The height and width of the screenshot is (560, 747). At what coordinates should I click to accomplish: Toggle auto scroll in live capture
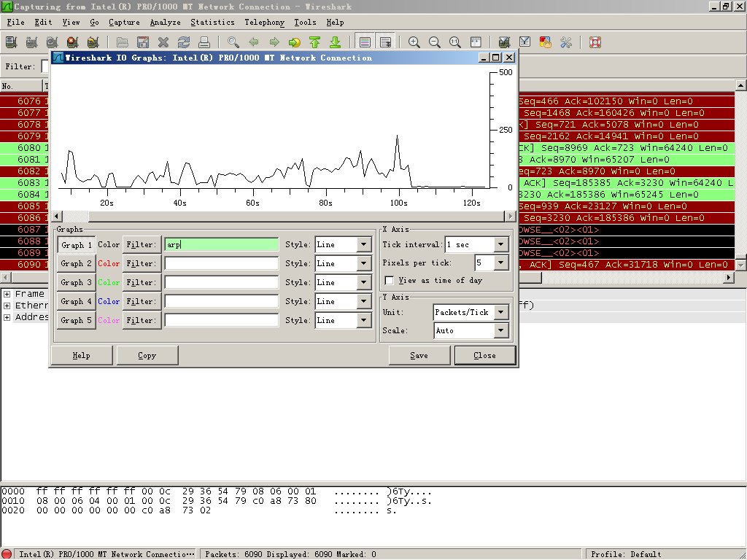385,42
